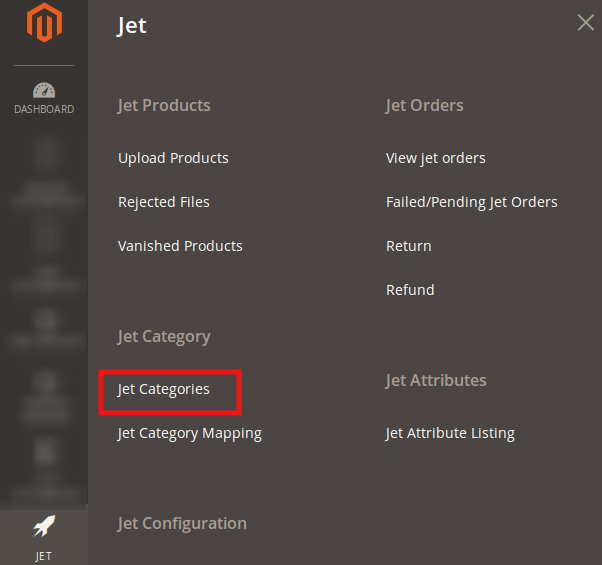Viewport: 602px width, 565px height.
Task: Click the Jet panel title
Action: coord(131,26)
